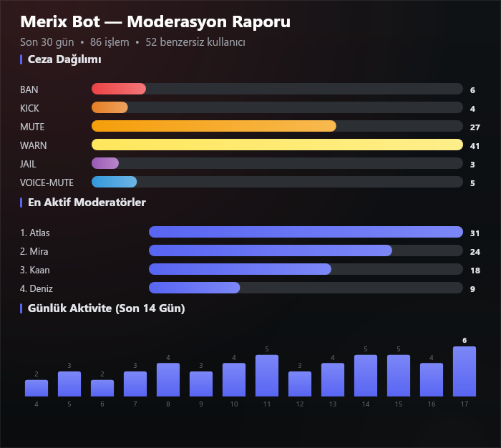This screenshot has height=448, width=501.
Task: Click the daily bar for day 11
Action: 267,376
